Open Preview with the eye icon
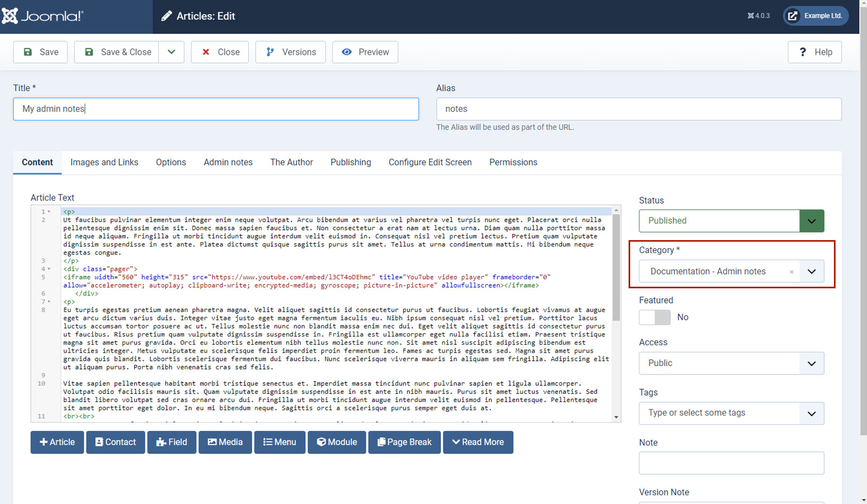Screen dimensions: 867x504 [x=365, y=52]
